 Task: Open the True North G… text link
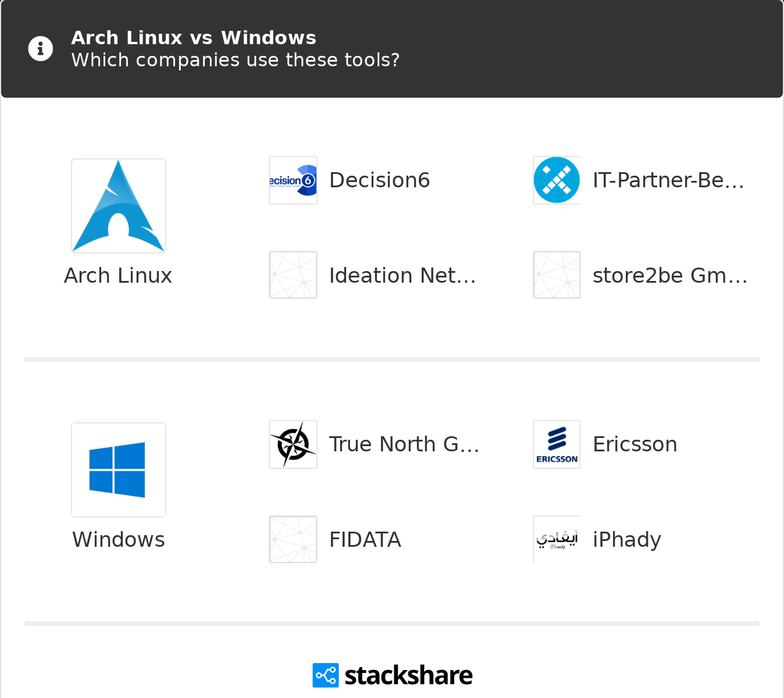404,444
